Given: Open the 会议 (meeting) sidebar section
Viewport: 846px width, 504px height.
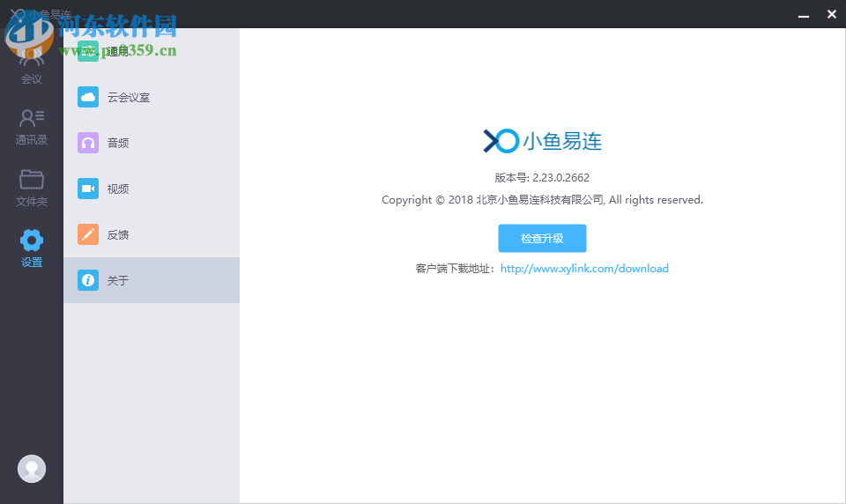Looking at the screenshot, I should 32,64.
